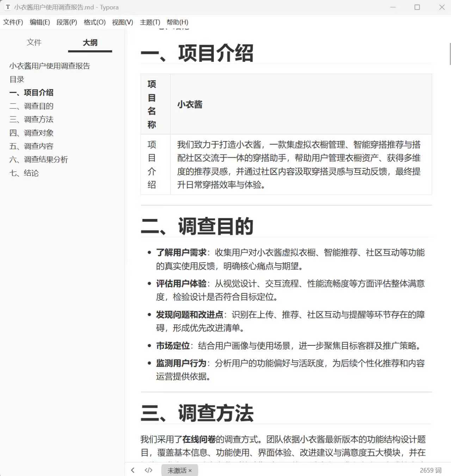The image size is (451, 476).
Task: Select outline entry 三、调查方法
Action: (31, 119)
